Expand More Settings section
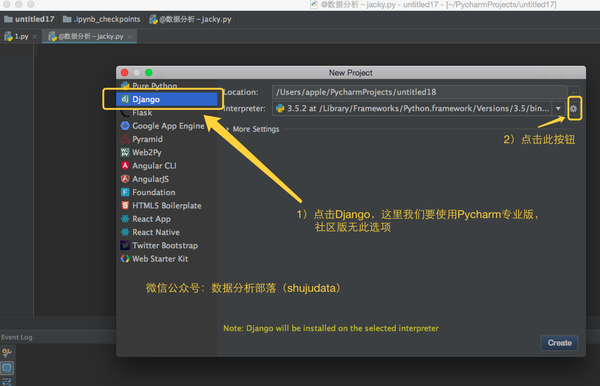Image resolution: width=600 pixels, height=386 pixels. click(x=253, y=129)
